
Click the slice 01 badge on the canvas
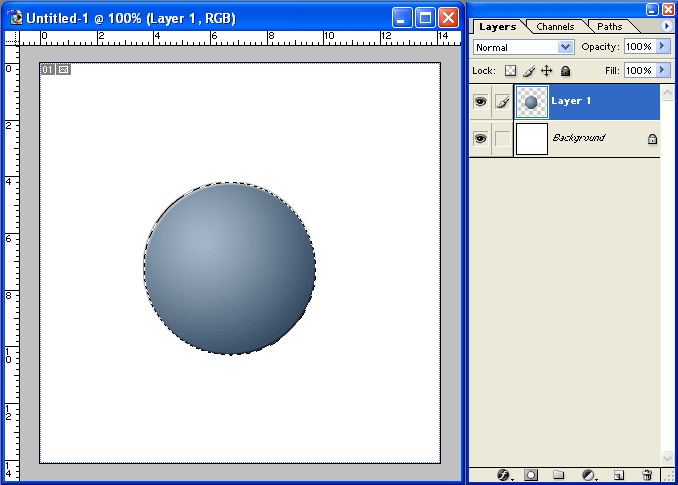coord(48,70)
